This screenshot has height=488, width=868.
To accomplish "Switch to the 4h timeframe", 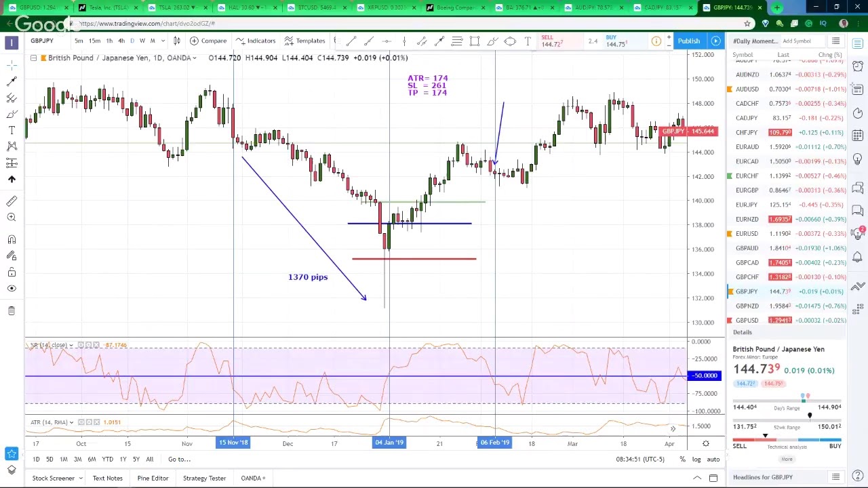I will pos(121,41).
